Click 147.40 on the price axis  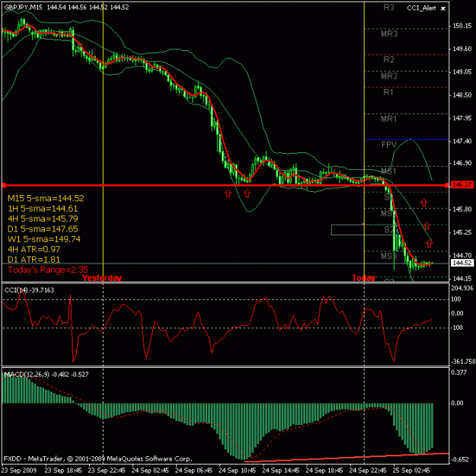coord(462,141)
